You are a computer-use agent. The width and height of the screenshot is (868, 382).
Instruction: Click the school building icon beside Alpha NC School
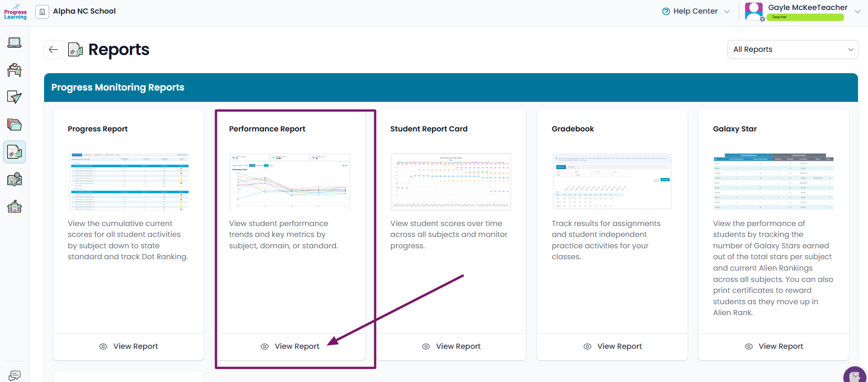42,12
